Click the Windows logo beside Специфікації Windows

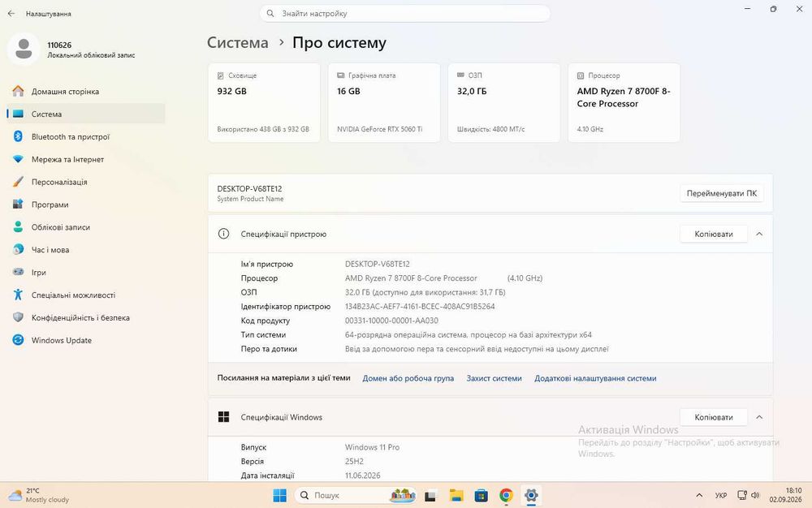(x=224, y=417)
